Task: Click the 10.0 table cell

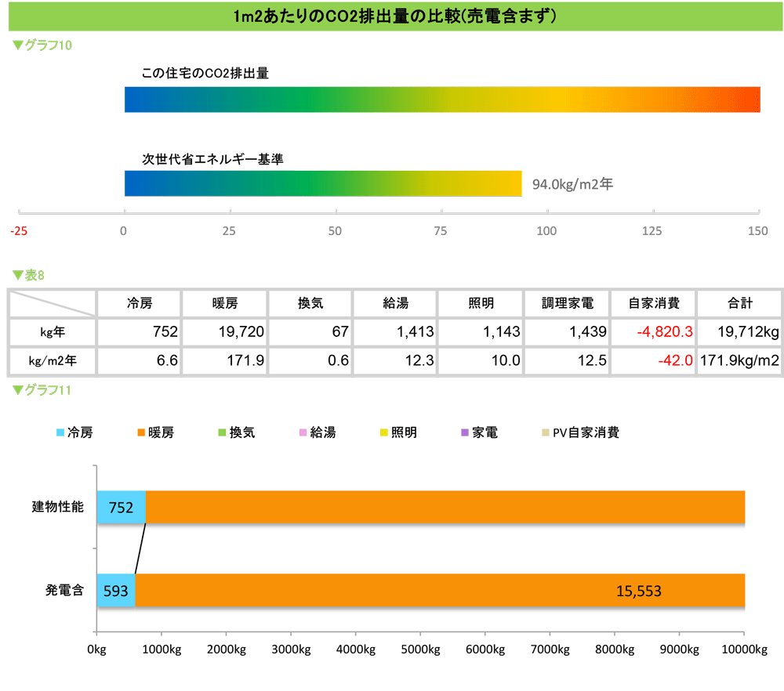Action: point(481,360)
